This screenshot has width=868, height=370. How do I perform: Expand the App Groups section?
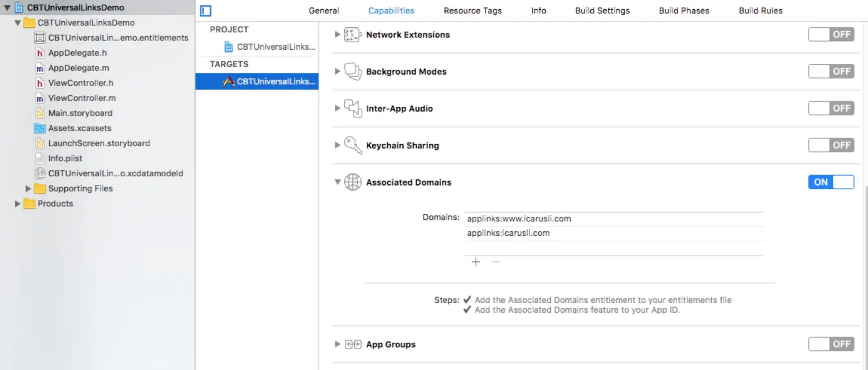[338, 345]
